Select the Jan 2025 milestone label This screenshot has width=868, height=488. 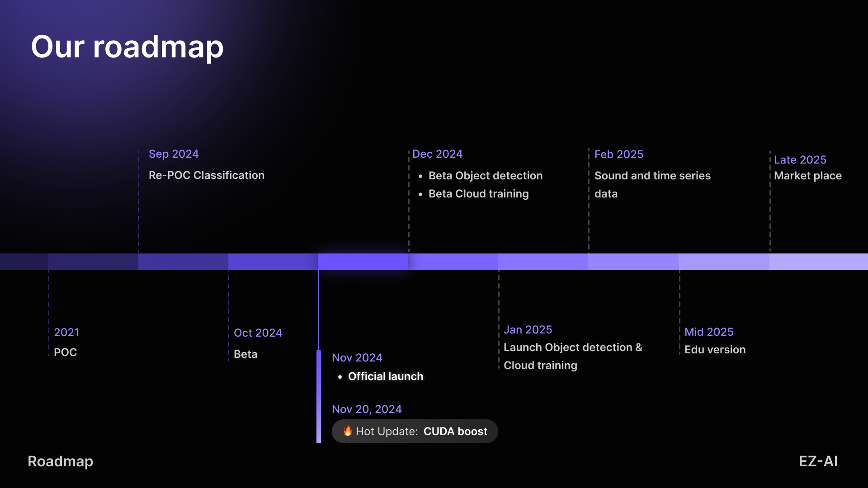pos(528,329)
